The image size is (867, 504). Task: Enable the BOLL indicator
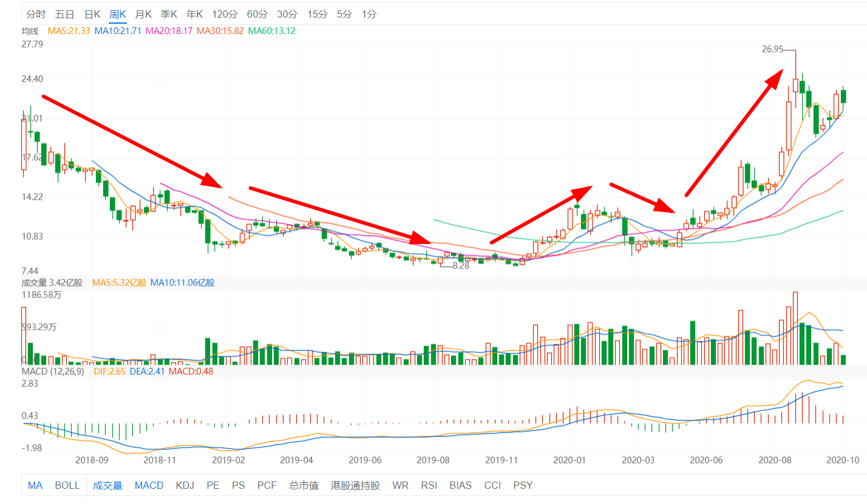coord(67,485)
